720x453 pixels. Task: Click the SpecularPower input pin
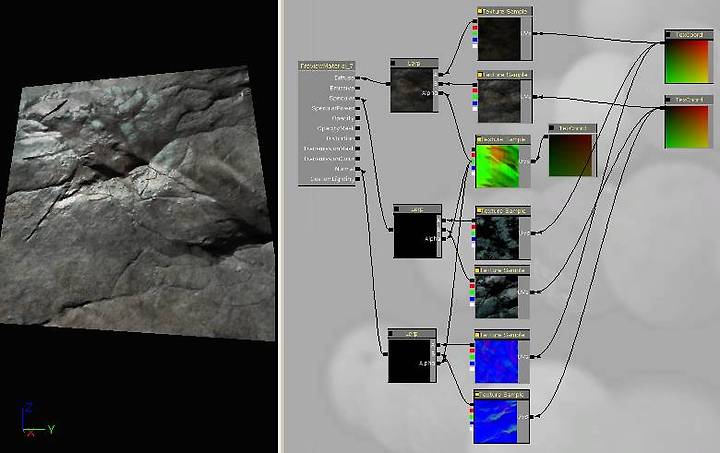tap(357, 108)
